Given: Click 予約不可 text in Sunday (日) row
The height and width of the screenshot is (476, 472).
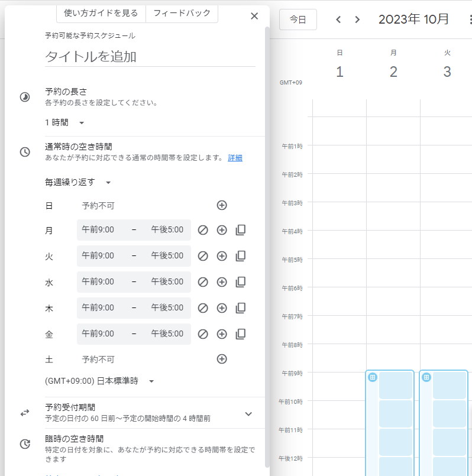Looking at the screenshot, I should 98,206.
